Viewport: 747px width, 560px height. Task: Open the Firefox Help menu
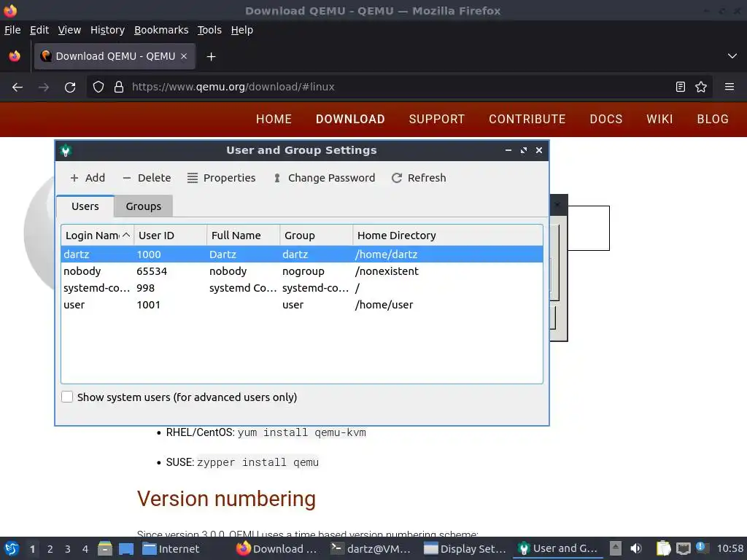(x=241, y=30)
